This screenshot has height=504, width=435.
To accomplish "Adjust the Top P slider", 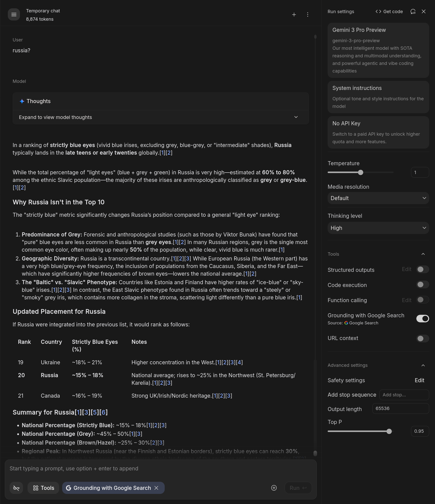I will pos(389,431).
